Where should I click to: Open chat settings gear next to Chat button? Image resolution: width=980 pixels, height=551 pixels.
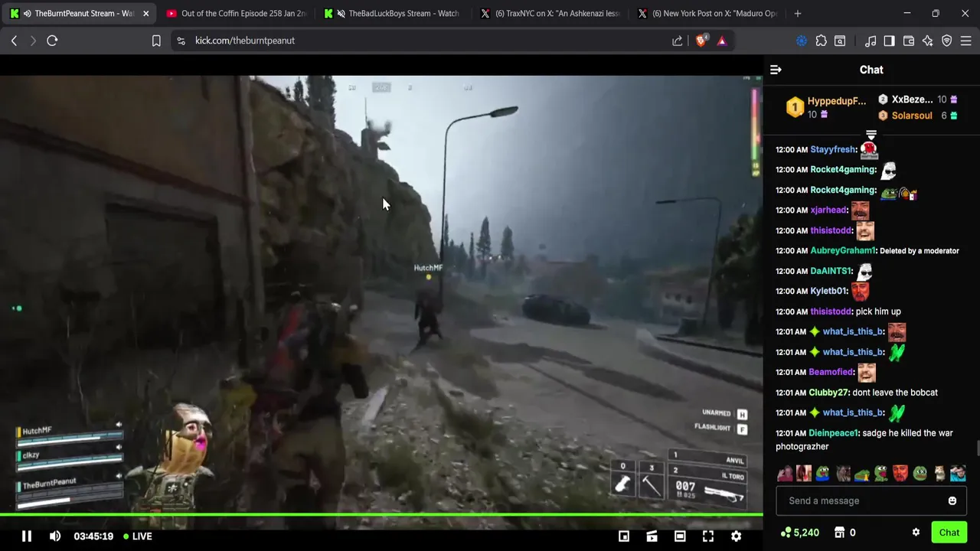916,533
